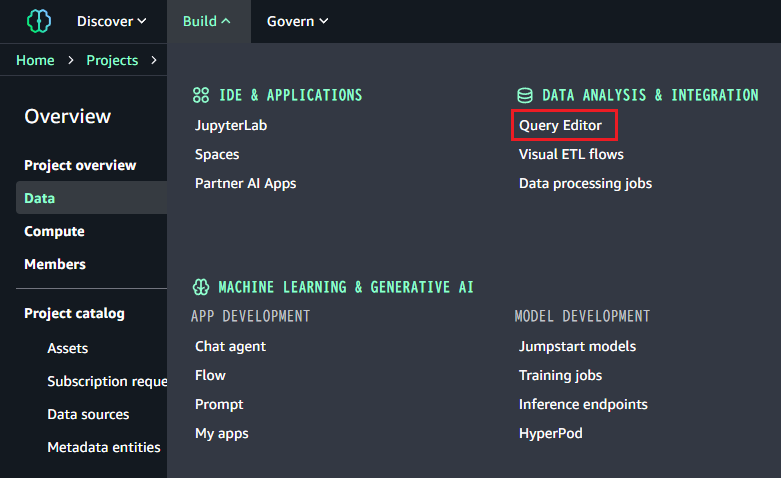The height and width of the screenshot is (478, 781).
Task: Open Partner AI Apps
Action: [245, 184]
